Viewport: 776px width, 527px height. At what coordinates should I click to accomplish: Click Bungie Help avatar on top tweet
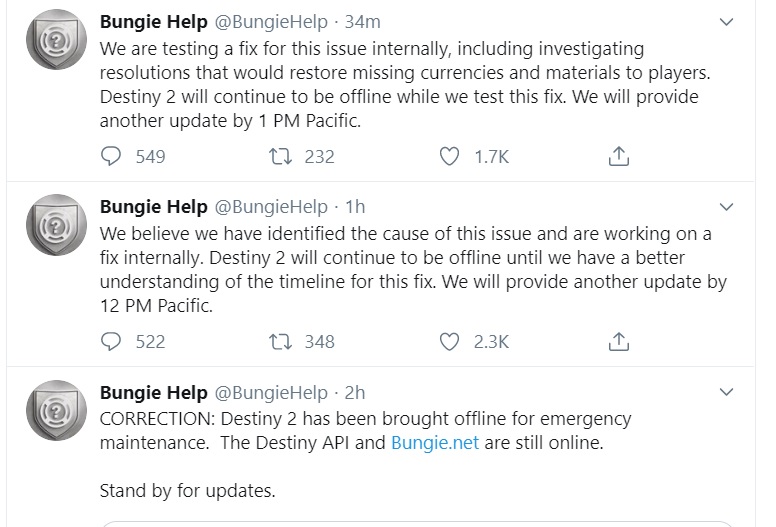point(56,39)
